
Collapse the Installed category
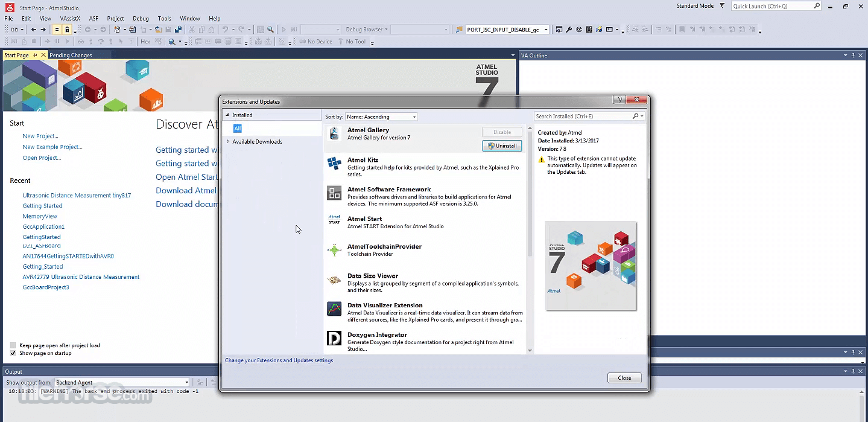point(227,115)
